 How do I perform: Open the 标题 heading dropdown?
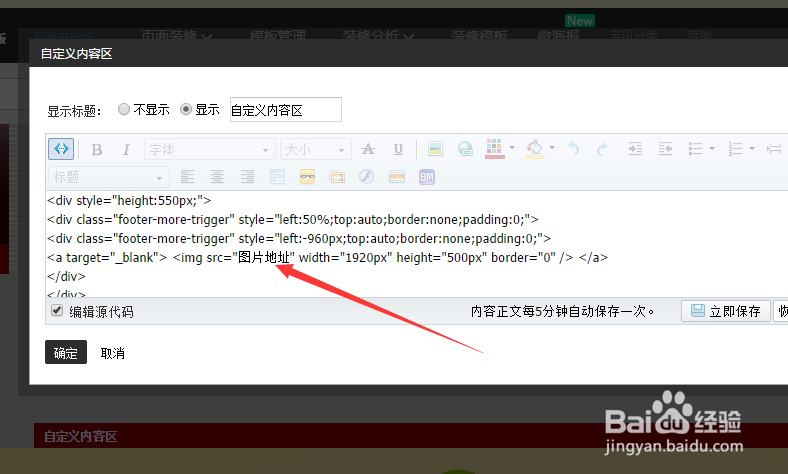[x=109, y=177]
